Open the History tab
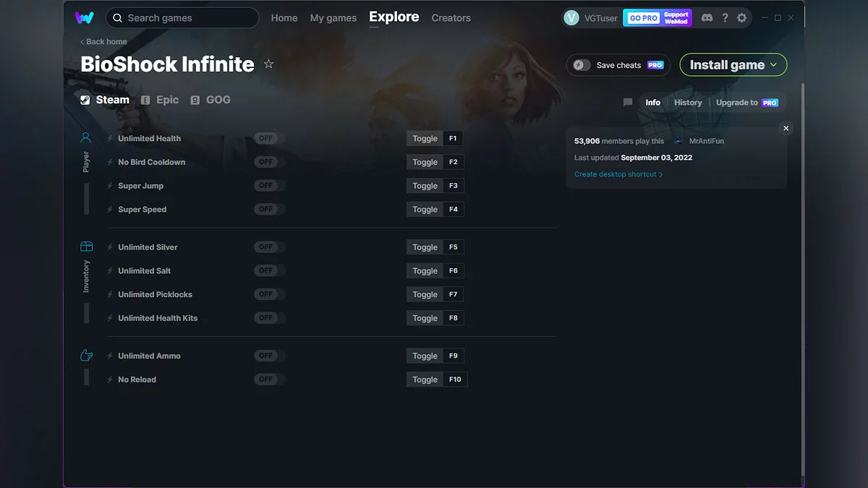The width and height of the screenshot is (868, 488). [688, 103]
